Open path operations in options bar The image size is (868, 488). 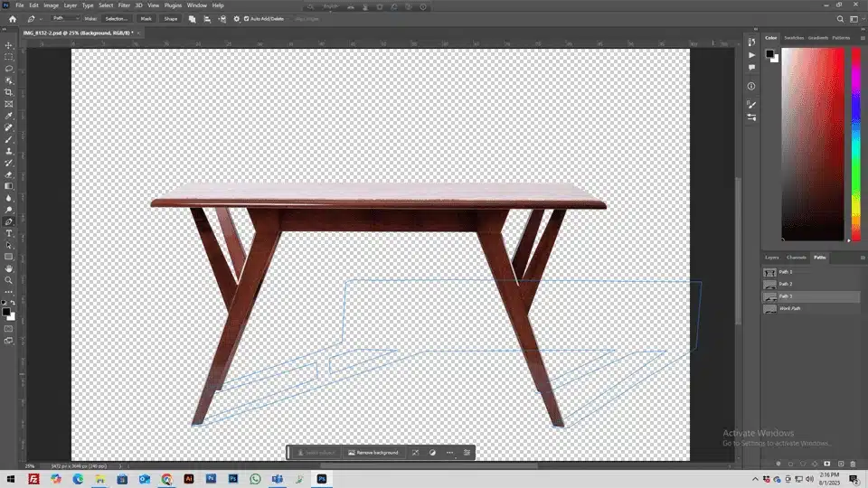pyautogui.click(x=192, y=19)
